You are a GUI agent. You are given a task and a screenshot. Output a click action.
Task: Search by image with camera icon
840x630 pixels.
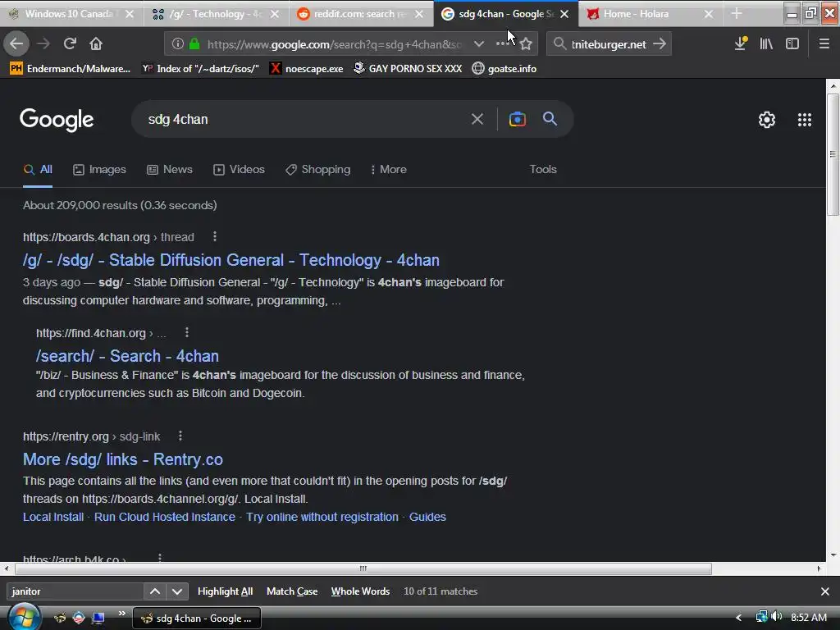[x=517, y=119]
